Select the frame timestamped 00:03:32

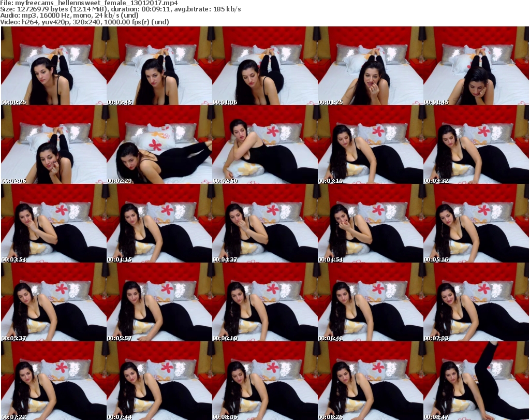[x=476, y=144]
